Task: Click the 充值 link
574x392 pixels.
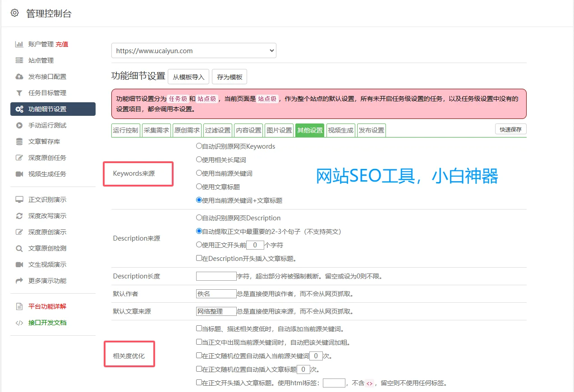Action: (62, 44)
